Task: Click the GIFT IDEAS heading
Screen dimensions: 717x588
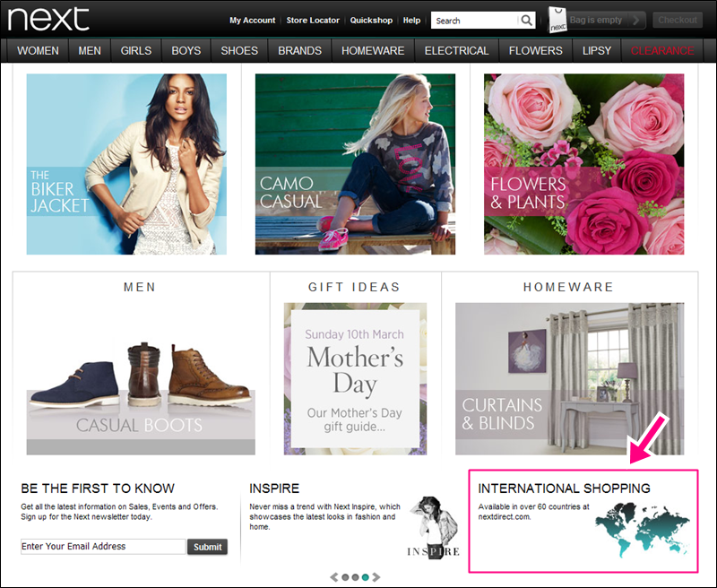Action: [x=354, y=287]
